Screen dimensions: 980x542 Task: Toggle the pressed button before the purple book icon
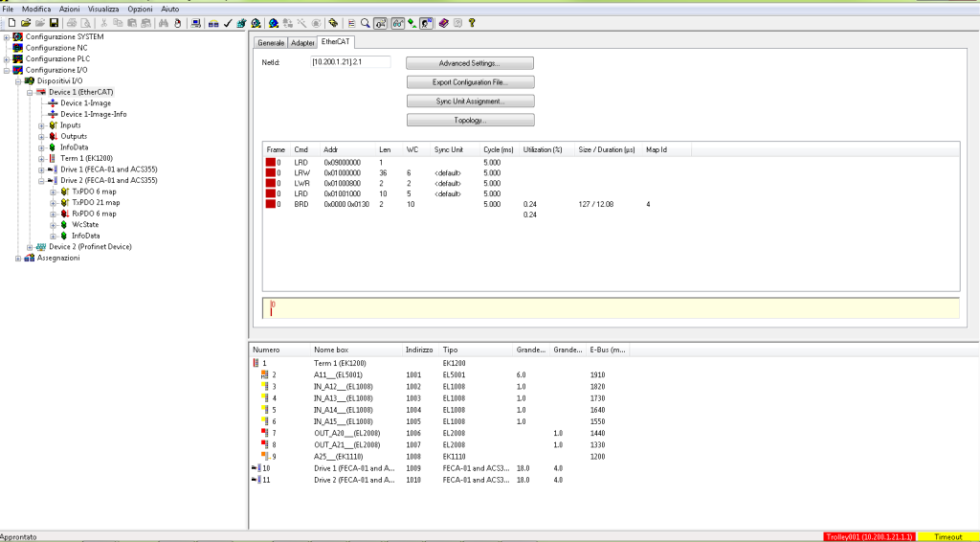pyautogui.click(x=427, y=23)
